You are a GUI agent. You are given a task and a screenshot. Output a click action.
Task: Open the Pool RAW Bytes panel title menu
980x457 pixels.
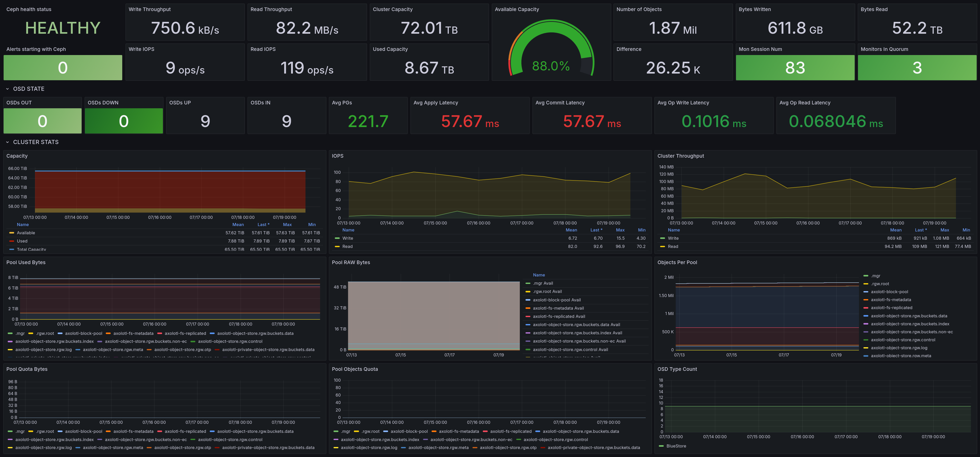(x=351, y=262)
